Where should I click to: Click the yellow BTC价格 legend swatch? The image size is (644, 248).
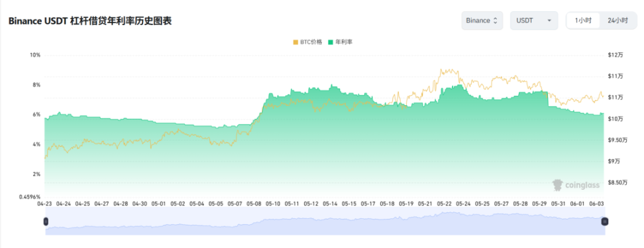pyautogui.click(x=295, y=42)
